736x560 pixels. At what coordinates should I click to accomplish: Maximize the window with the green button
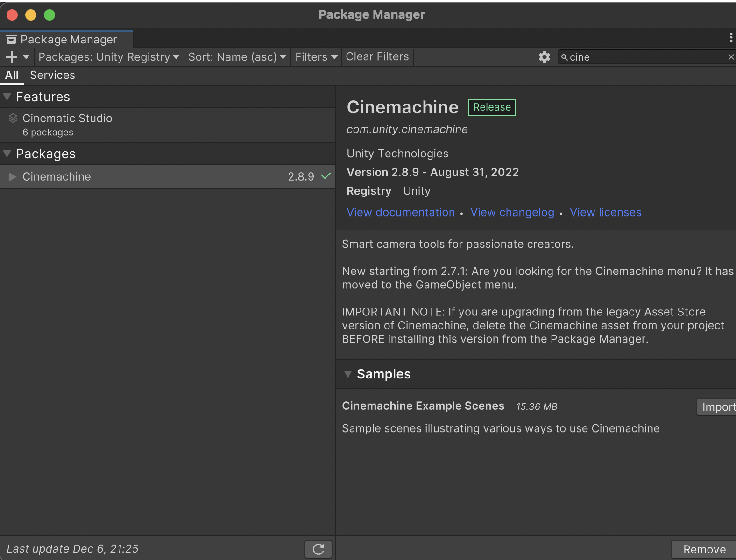click(x=50, y=15)
